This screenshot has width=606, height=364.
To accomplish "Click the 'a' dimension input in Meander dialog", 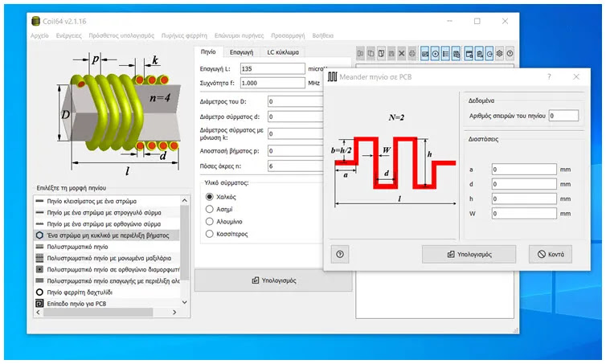I will point(524,170).
